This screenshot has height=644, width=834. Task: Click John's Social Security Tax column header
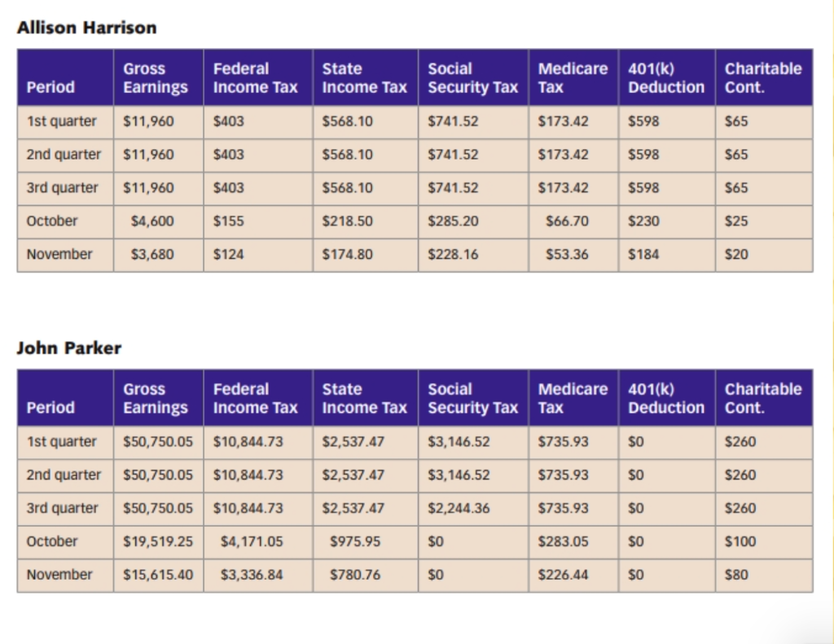[x=473, y=398]
